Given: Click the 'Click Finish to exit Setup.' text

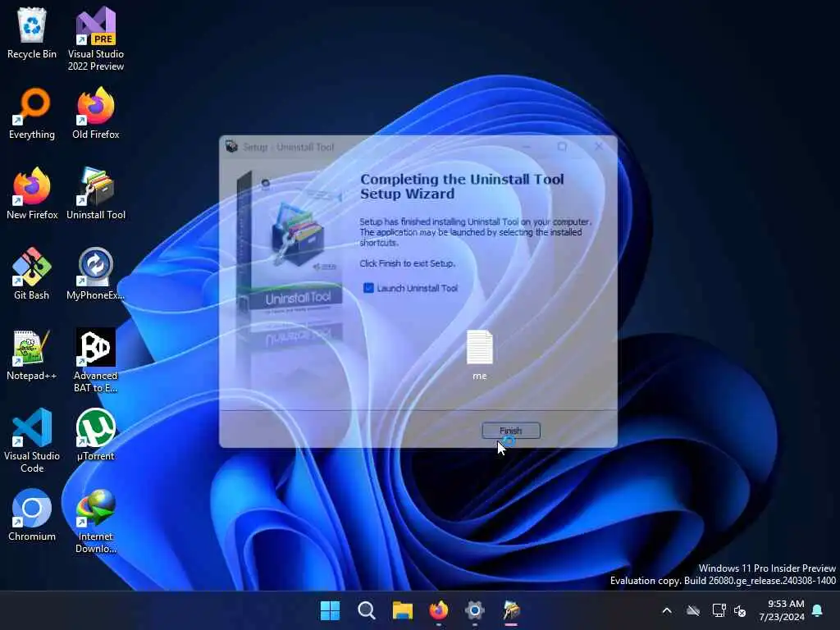Looking at the screenshot, I should point(407,263).
